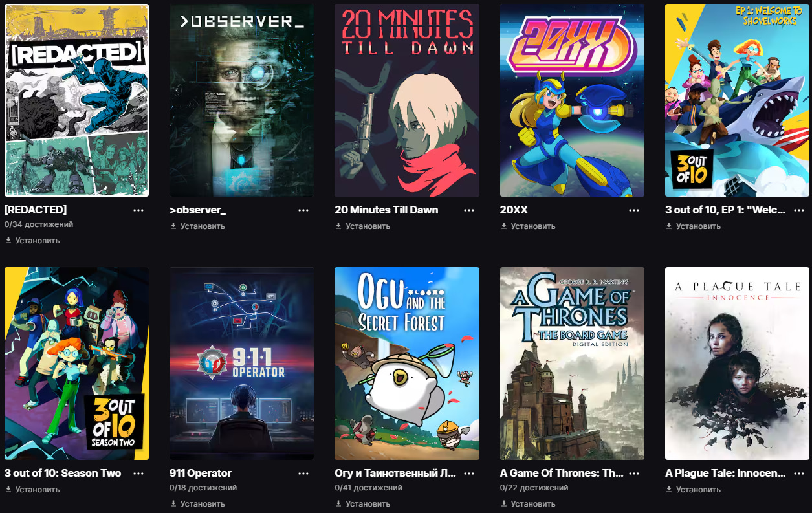Image resolution: width=812 pixels, height=513 pixels.
Task: Open the three-dot menu for 911 Operator
Action: point(303,474)
